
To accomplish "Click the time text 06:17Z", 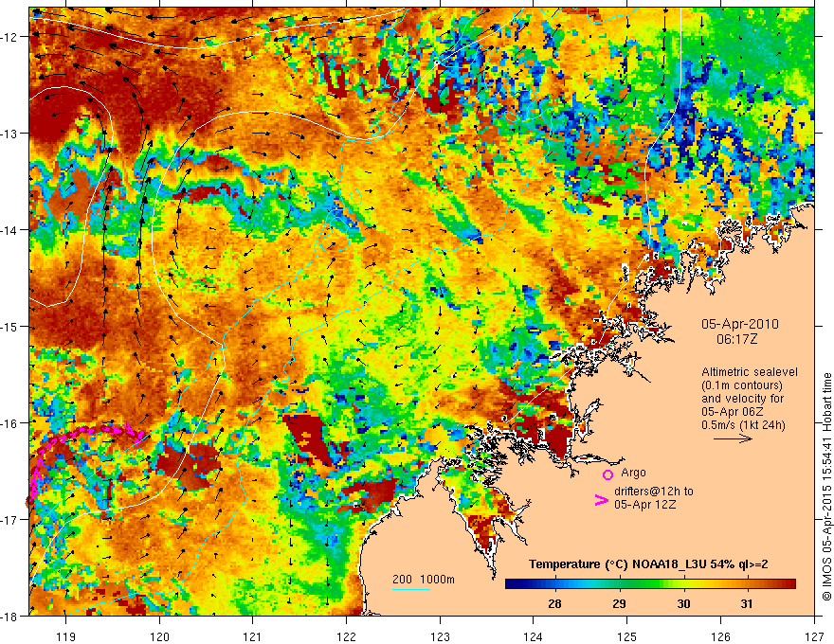I will 736,339.
